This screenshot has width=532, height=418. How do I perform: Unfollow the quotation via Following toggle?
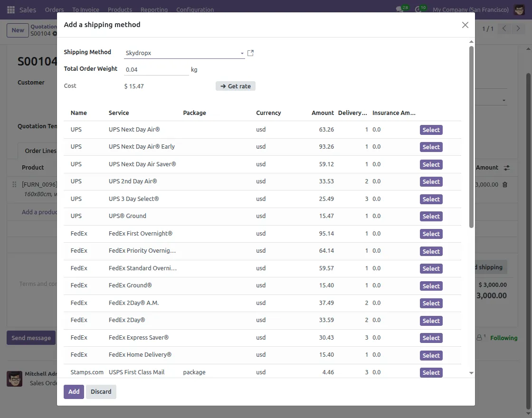[x=503, y=338]
